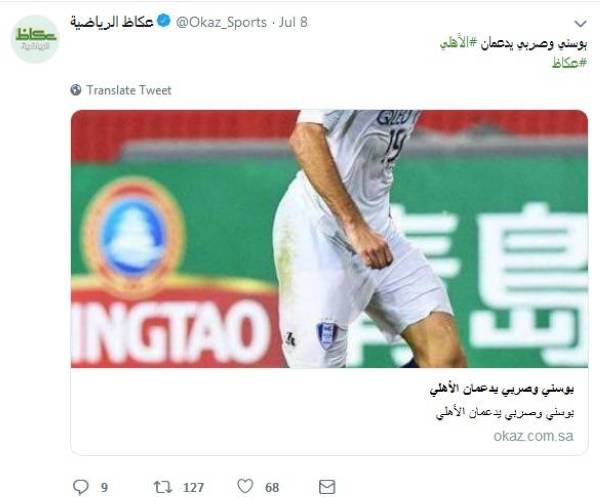Click the Translate Tweet link
600x497 pixels.
(x=129, y=90)
